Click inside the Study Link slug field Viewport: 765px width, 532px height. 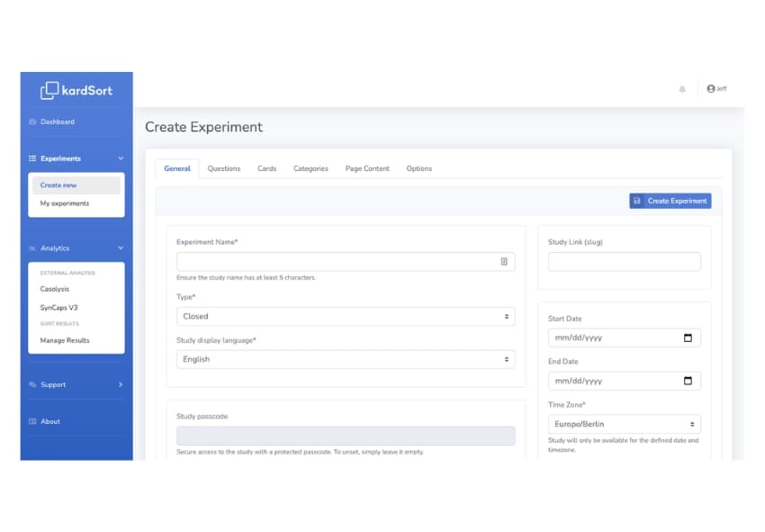coord(625,261)
